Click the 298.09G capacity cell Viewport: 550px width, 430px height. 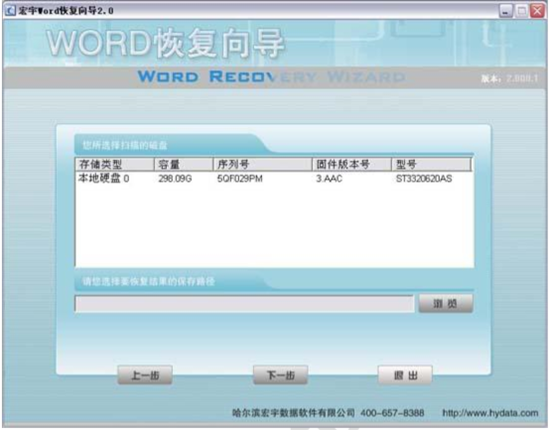tap(175, 179)
